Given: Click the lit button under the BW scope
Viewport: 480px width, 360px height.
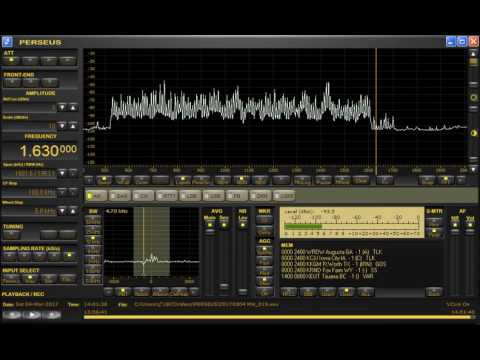Looking at the screenshot, I should pos(123,292).
